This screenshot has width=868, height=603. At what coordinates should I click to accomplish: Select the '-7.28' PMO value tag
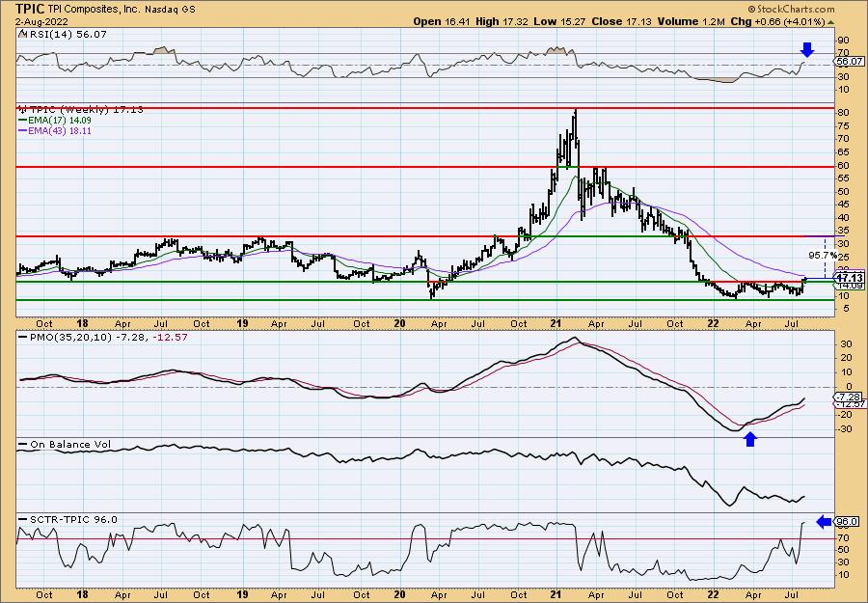(x=849, y=397)
